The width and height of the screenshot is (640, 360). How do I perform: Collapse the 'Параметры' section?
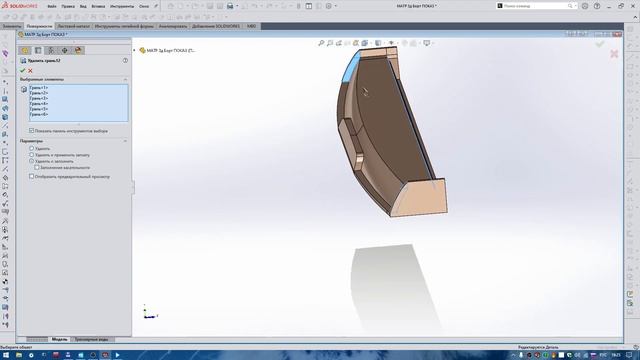pyautogui.click(x=125, y=141)
